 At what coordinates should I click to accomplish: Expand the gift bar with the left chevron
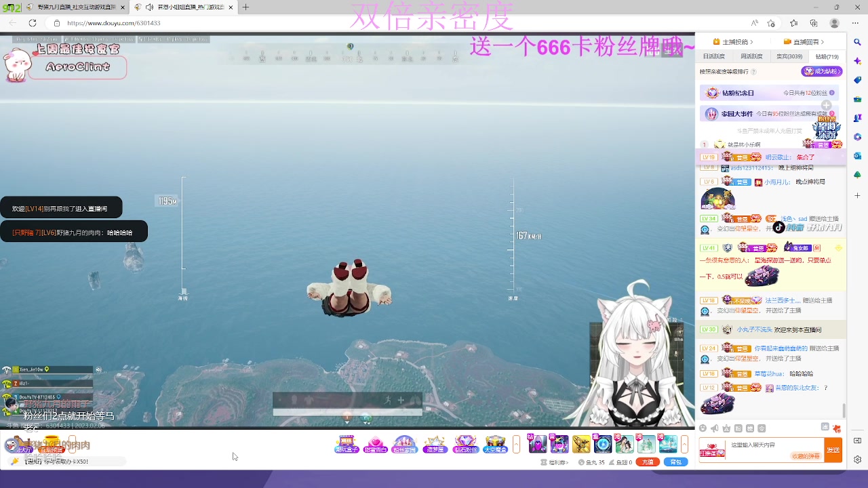(x=515, y=444)
